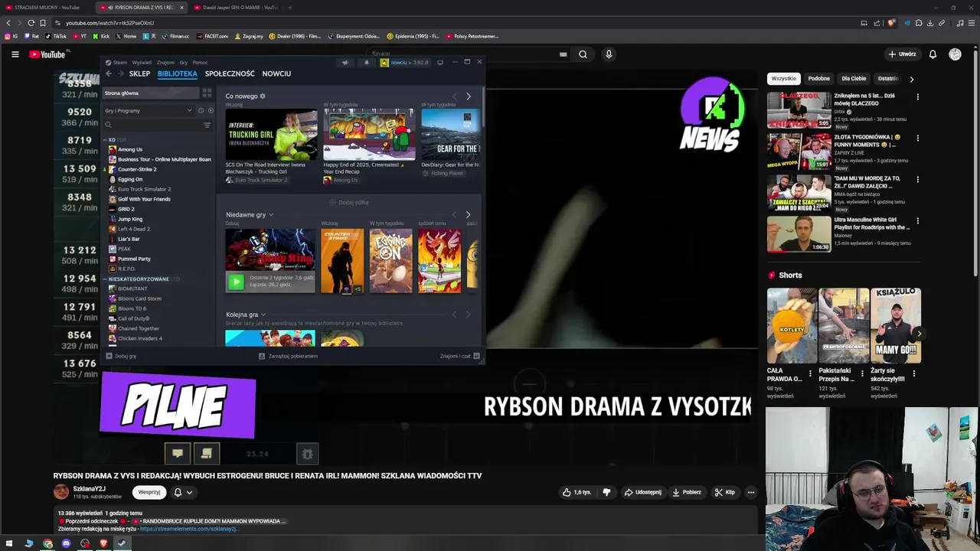Click the Udostępnij share button

(642, 492)
